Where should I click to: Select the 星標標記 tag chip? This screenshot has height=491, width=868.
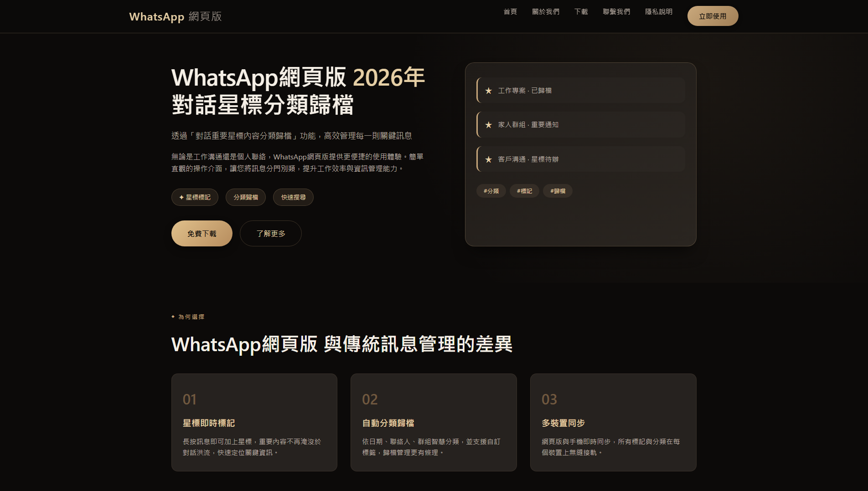point(195,197)
